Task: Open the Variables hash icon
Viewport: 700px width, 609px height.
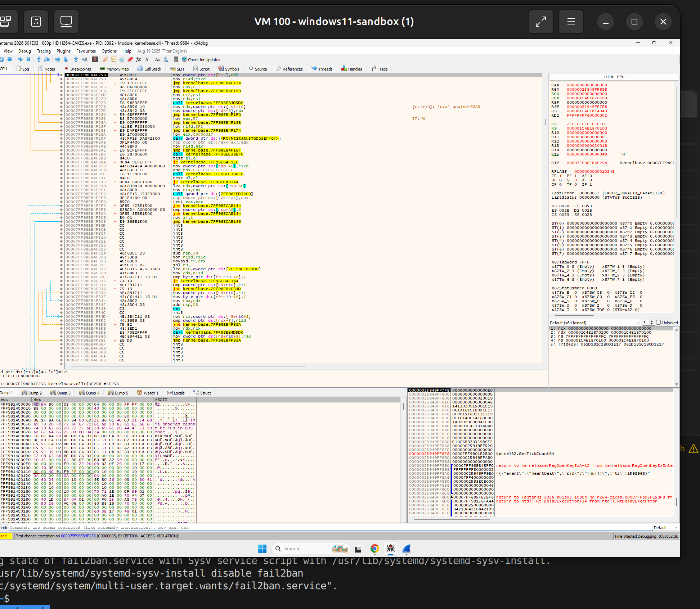Action: [147, 59]
